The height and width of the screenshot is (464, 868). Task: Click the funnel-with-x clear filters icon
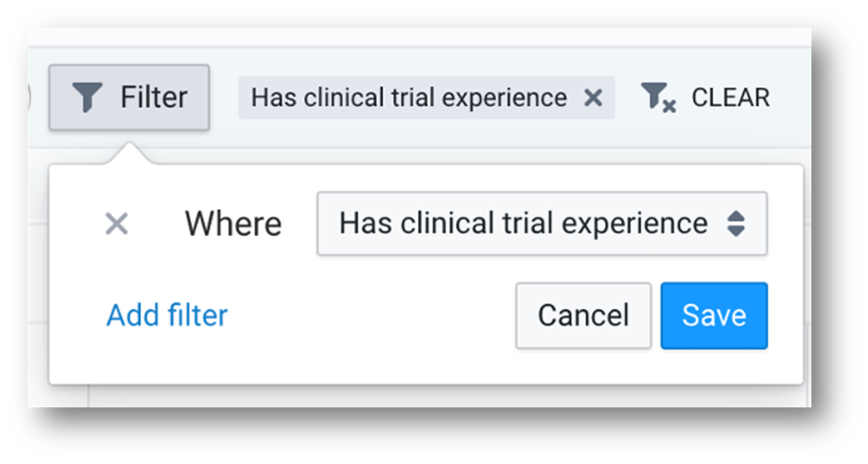coord(658,98)
